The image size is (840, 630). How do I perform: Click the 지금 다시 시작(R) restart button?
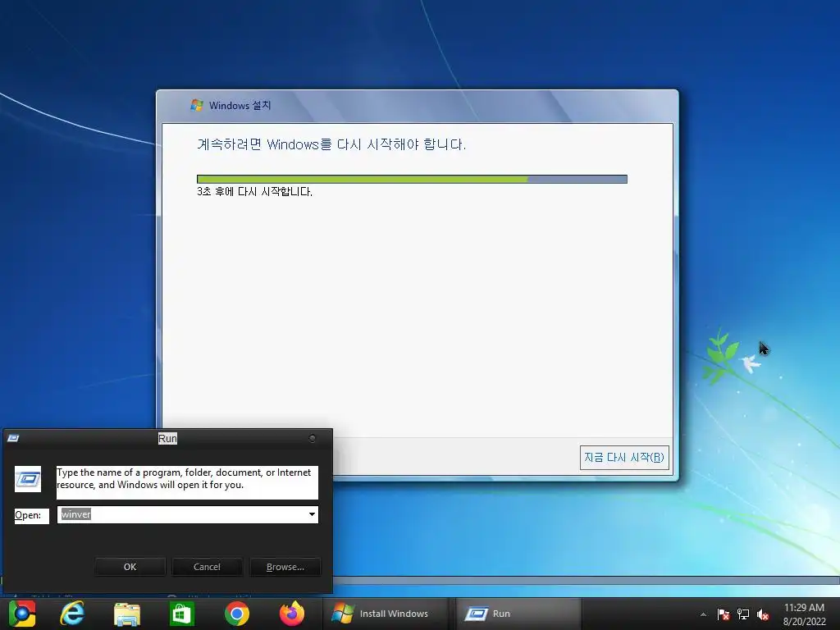[x=624, y=458]
